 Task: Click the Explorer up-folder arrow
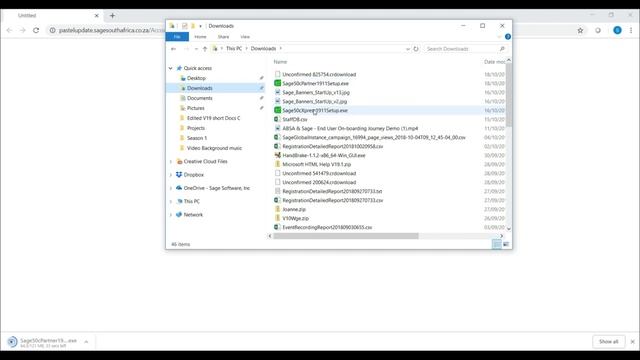[205, 49]
